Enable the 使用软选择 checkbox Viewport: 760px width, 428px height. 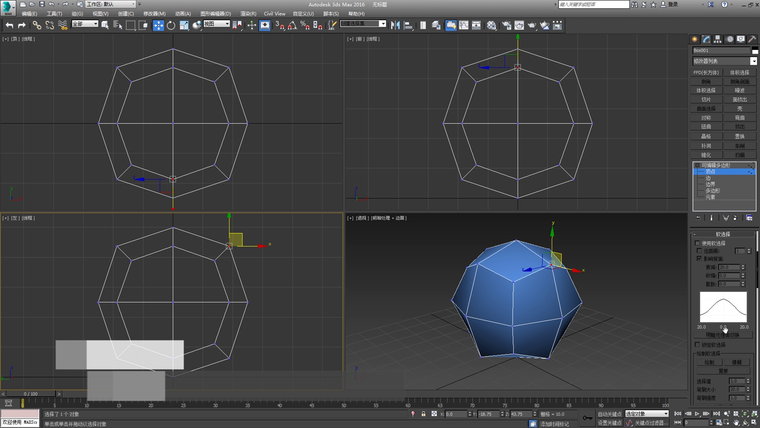point(698,243)
